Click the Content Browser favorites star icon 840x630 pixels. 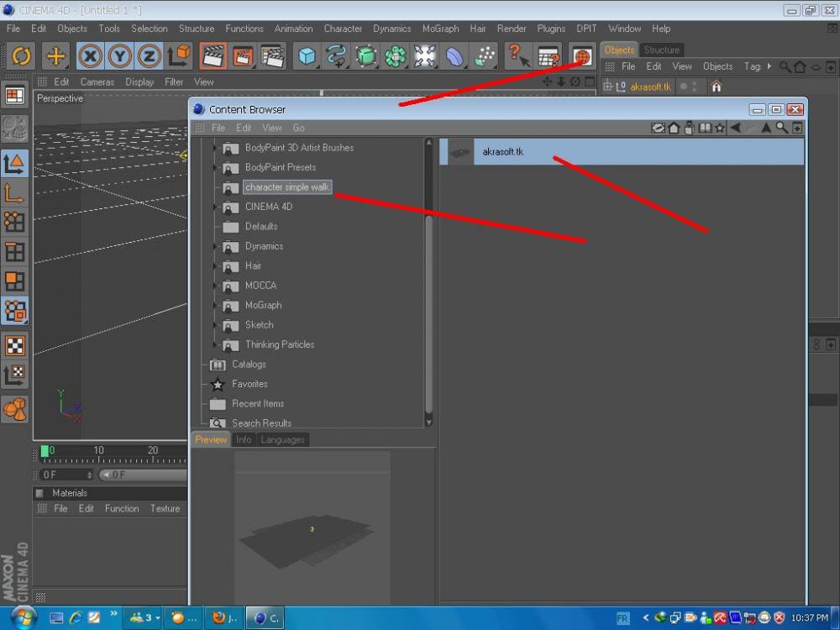[720, 128]
